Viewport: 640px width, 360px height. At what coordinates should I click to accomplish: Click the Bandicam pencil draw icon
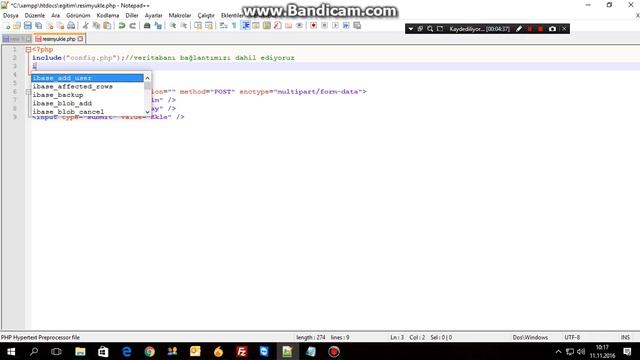point(519,29)
